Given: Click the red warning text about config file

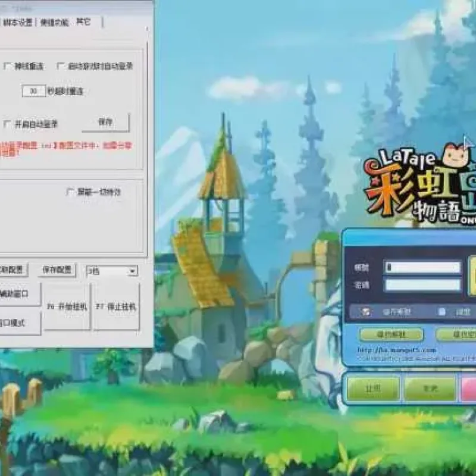Looking at the screenshot, I should tap(66, 149).
